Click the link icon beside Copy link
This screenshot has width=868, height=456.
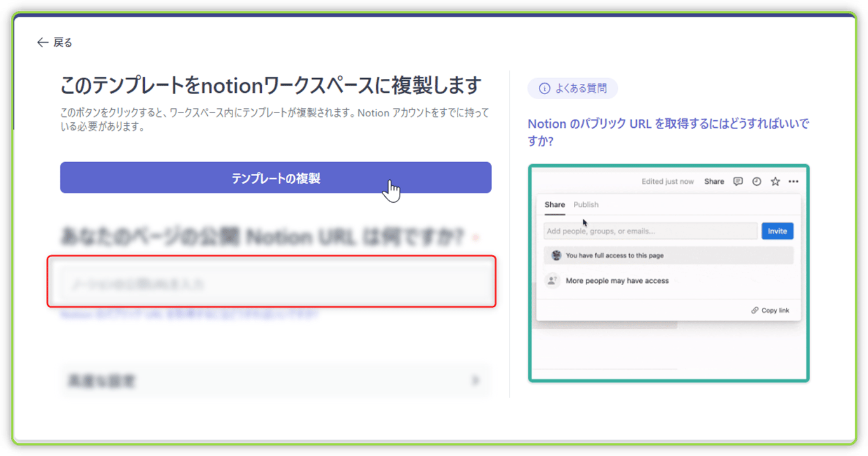click(x=755, y=310)
